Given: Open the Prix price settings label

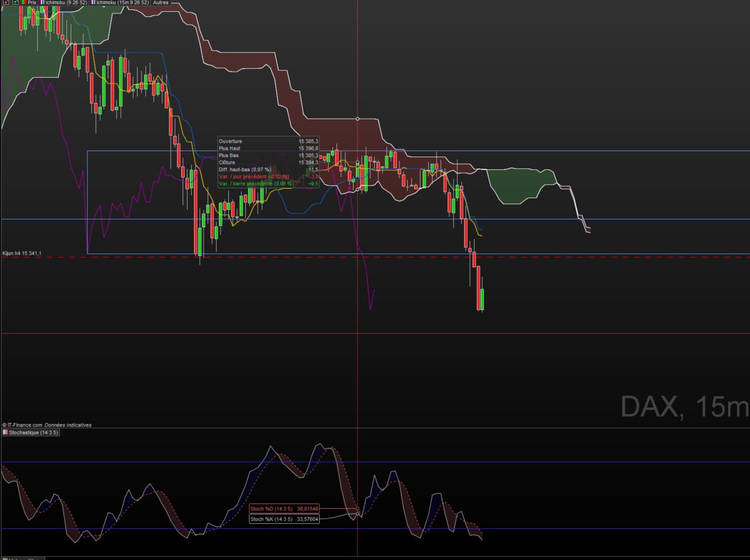Looking at the screenshot, I should click(x=29, y=2).
